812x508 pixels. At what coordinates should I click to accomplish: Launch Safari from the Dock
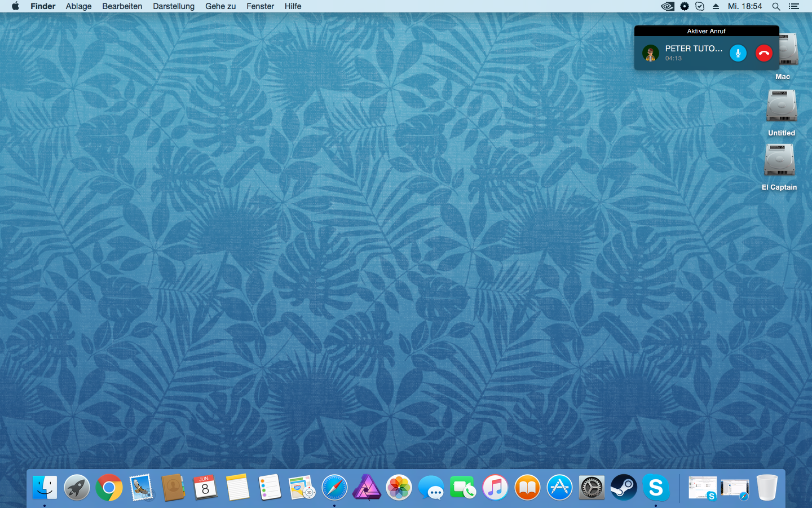click(334, 487)
